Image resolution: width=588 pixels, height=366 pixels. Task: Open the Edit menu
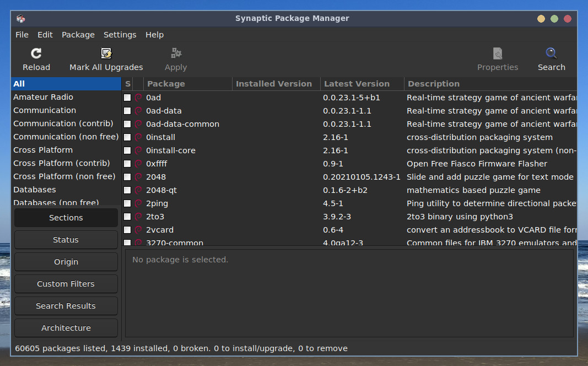[45, 35]
